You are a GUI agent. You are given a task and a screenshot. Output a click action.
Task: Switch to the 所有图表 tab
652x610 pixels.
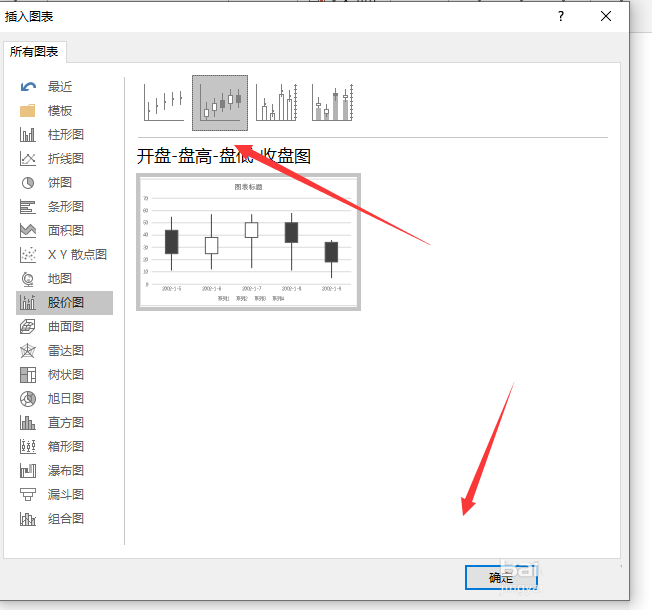click(34, 52)
